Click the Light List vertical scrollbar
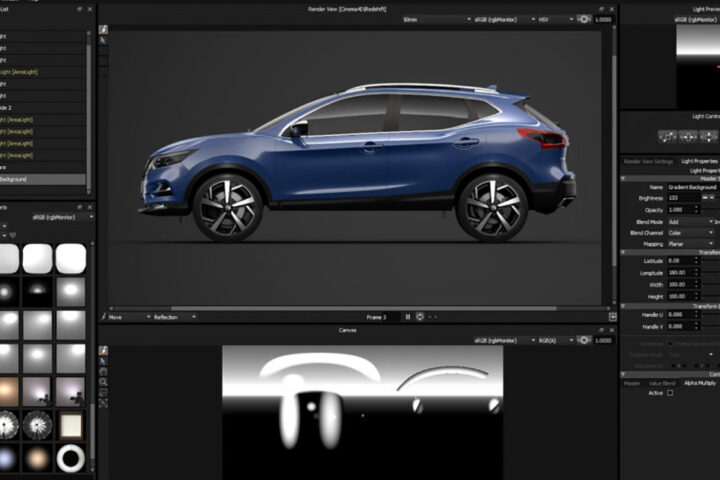 (89, 113)
